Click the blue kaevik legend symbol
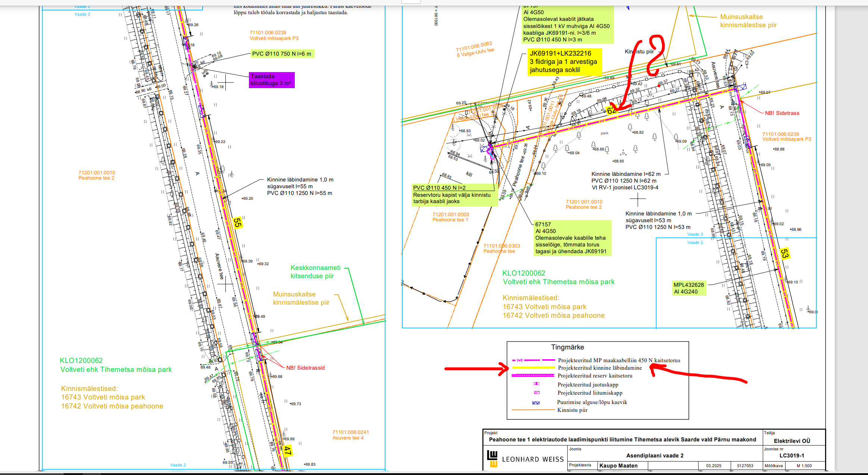The image size is (868, 475). coord(536,403)
